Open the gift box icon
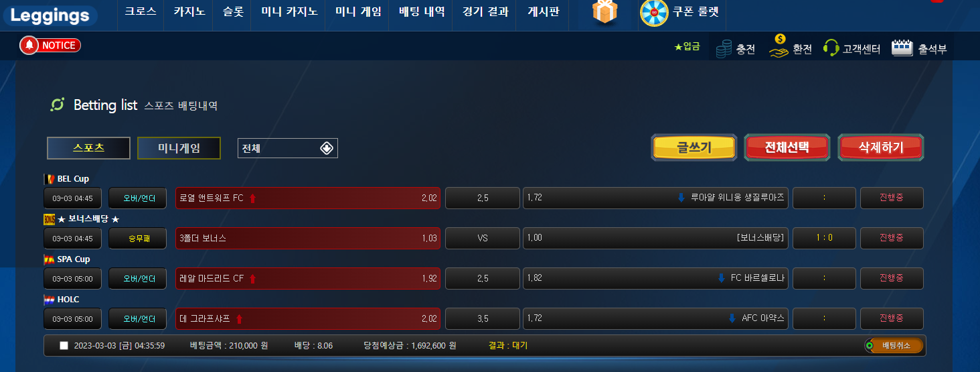 click(x=604, y=12)
